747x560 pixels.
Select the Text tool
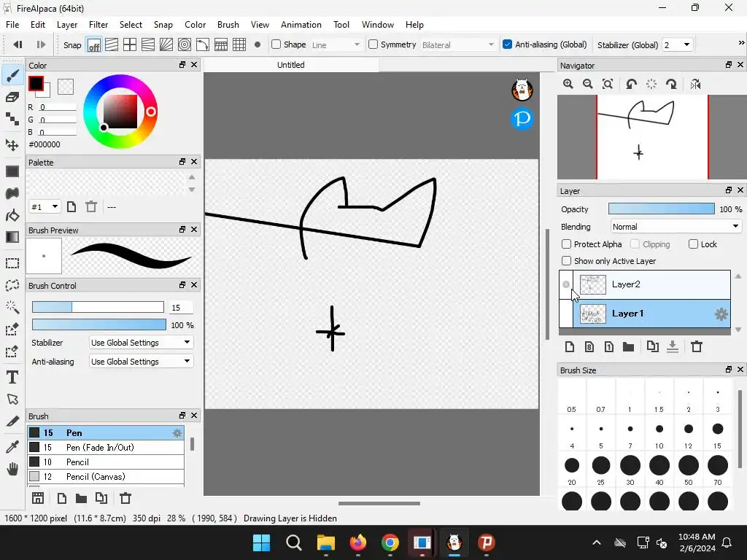click(12, 377)
